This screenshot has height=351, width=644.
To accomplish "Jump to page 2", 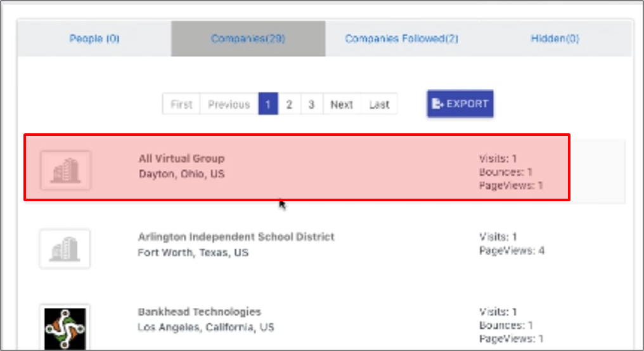I will [x=289, y=104].
